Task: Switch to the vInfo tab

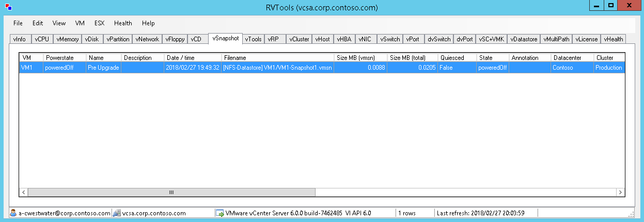Action: click(x=20, y=39)
